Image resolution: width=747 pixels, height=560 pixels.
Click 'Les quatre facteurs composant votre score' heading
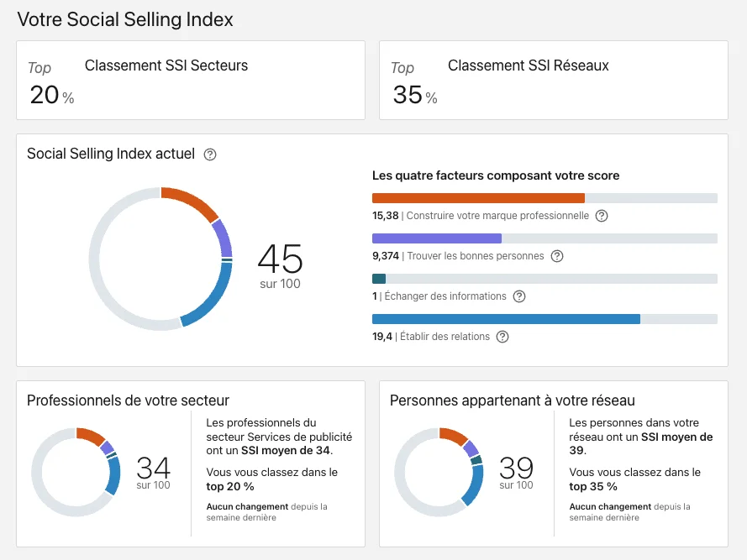point(496,175)
